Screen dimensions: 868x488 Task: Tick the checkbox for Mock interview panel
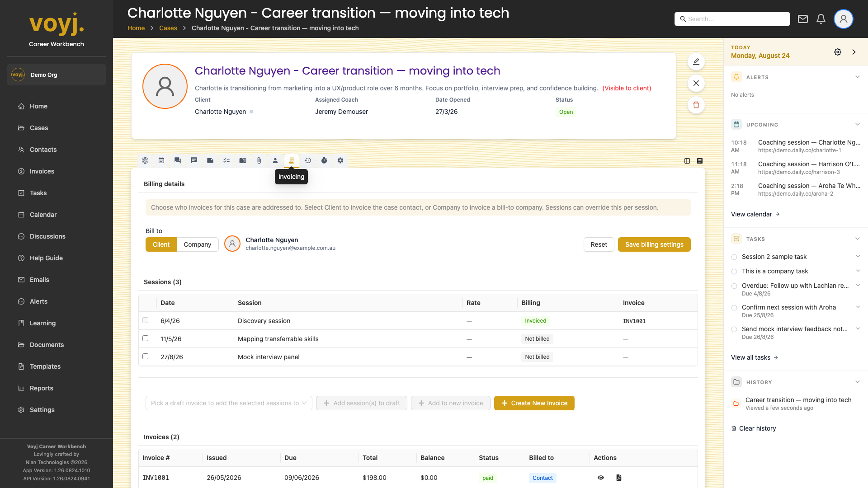point(145,356)
